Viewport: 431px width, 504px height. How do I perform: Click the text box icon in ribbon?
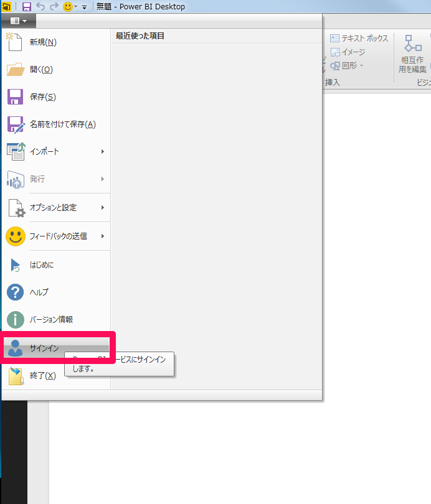pyautogui.click(x=334, y=38)
